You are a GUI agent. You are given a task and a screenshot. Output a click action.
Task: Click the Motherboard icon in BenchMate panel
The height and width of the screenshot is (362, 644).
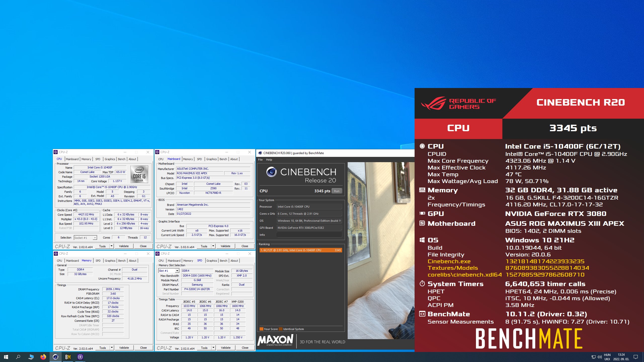(422, 223)
